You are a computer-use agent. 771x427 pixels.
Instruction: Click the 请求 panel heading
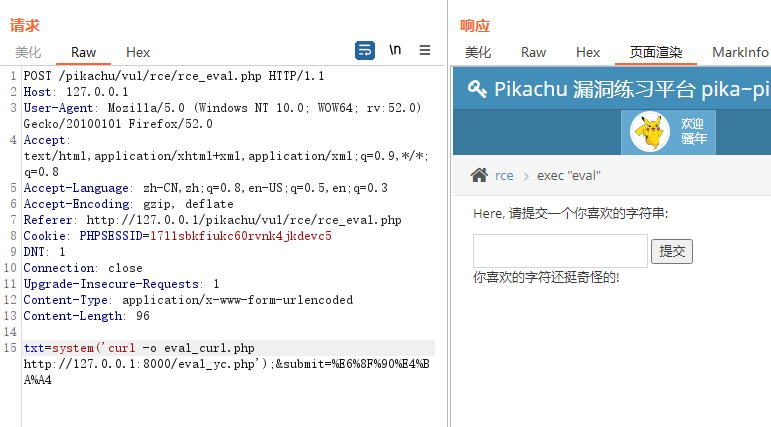pos(25,26)
